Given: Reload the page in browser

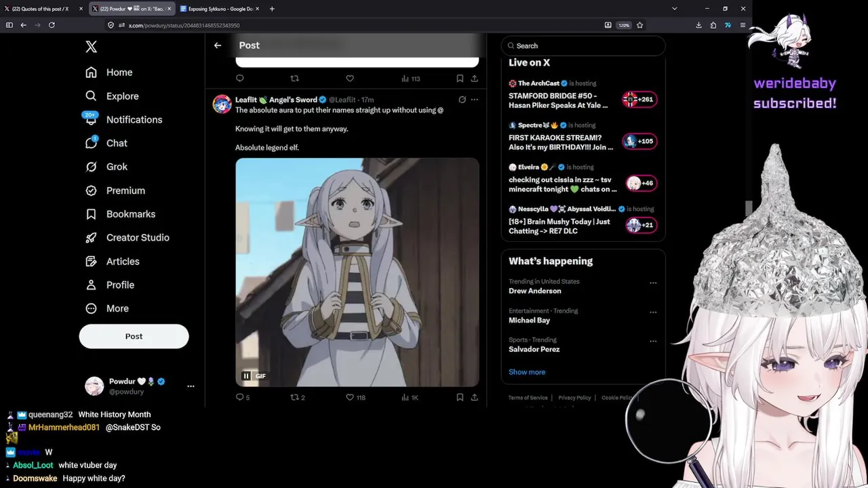Looking at the screenshot, I should coord(52,25).
